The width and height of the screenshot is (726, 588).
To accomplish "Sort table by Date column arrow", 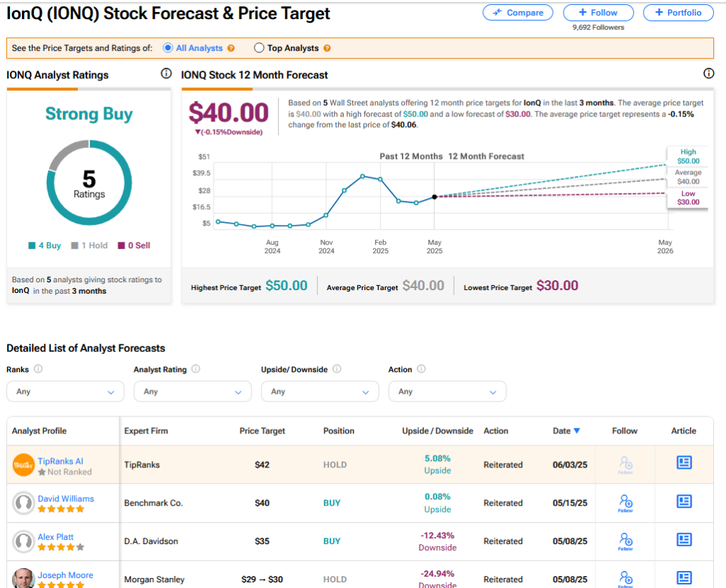I will point(577,431).
